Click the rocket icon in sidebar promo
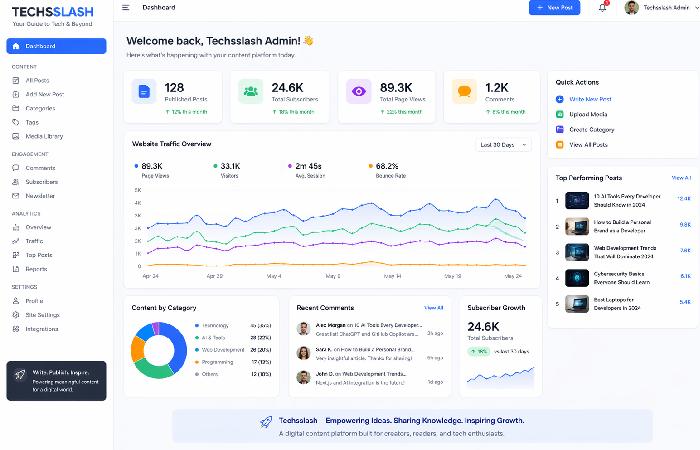This screenshot has height=450, width=700. click(20, 375)
